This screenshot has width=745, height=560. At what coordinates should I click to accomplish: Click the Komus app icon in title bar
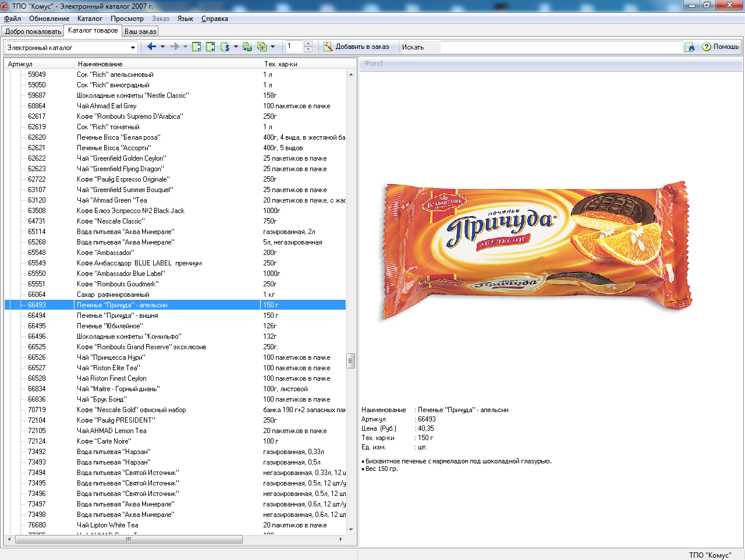coord(5,6)
